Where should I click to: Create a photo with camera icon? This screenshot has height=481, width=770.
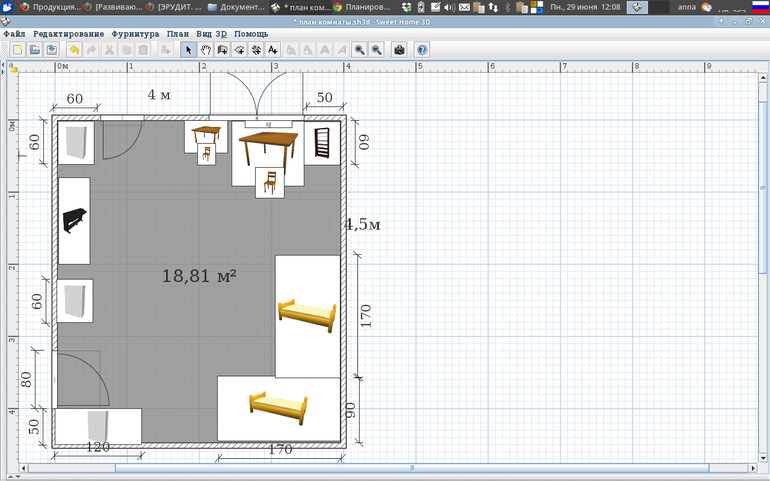coord(400,49)
